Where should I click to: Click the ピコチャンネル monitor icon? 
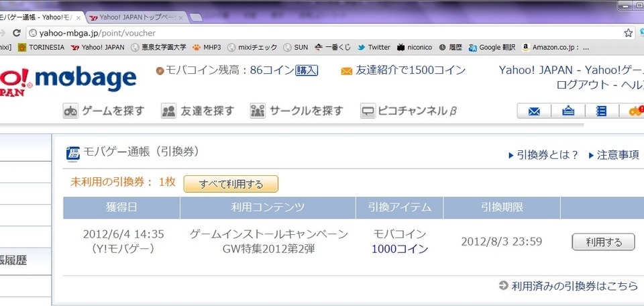pos(368,111)
